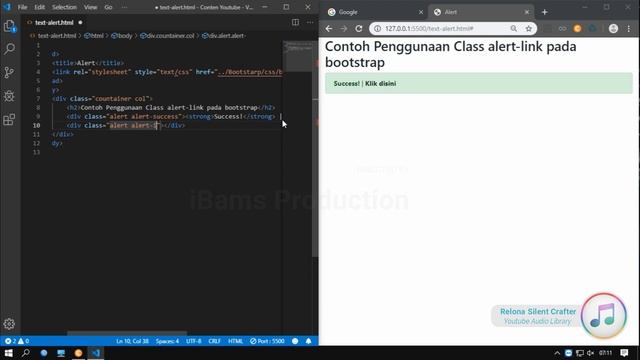Click the Klik disini alert link
The height and width of the screenshot is (360, 640).
point(380,83)
